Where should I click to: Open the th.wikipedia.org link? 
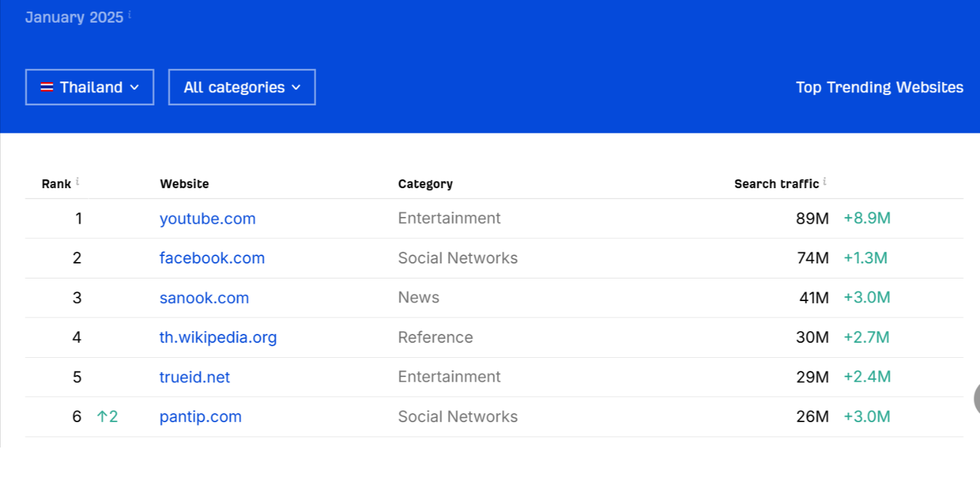218,337
